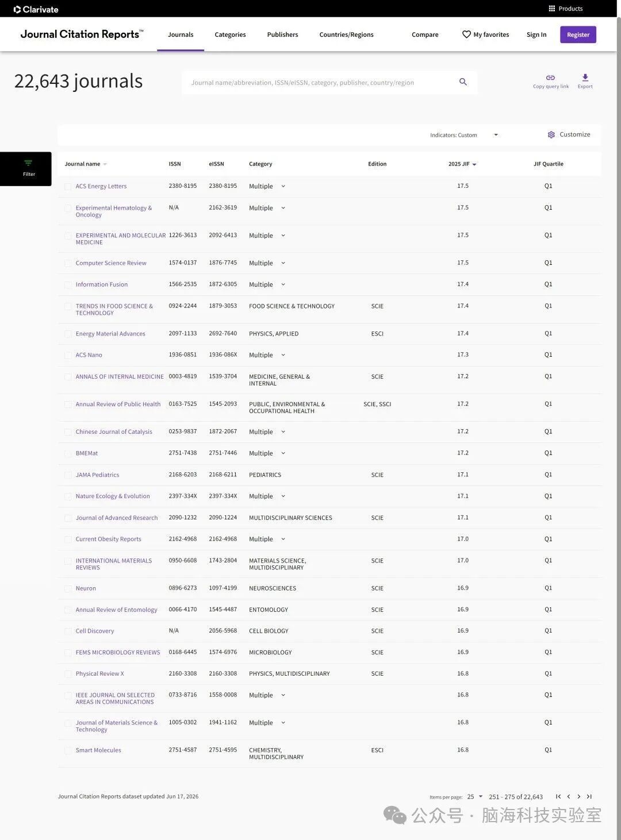Expand Multiple categories for Experimental Hematology & Oncology

point(283,208)
